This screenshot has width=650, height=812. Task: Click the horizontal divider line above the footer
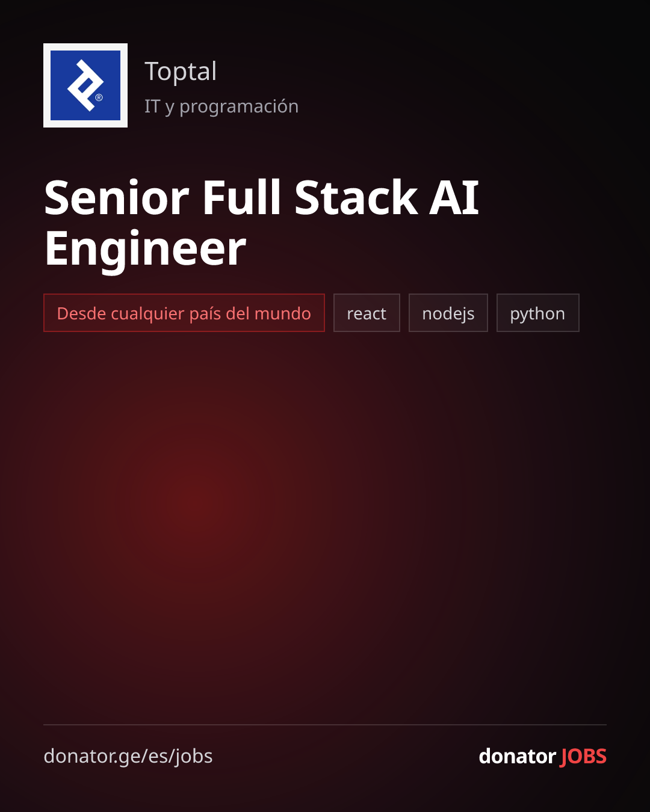(325, 725)
